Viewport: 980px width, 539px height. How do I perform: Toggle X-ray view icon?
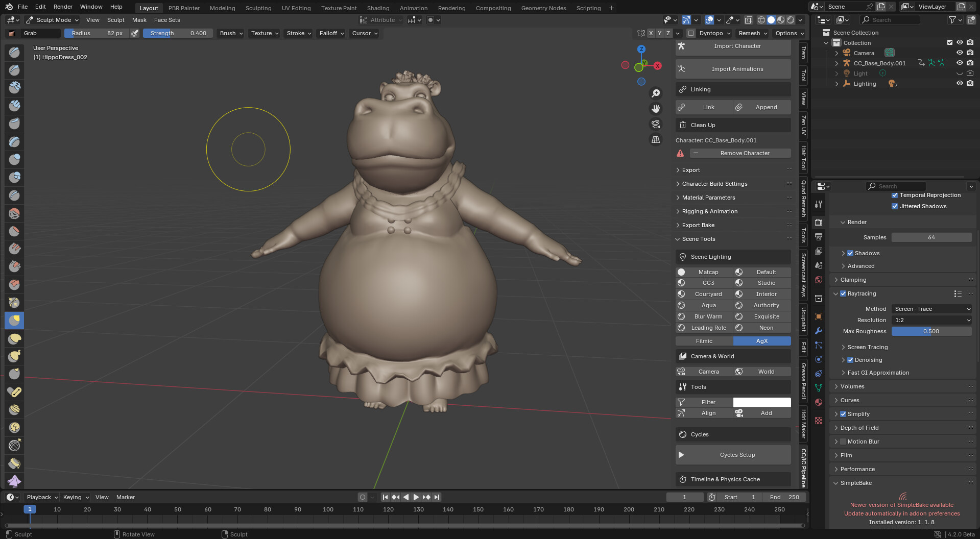pos(748,20)
